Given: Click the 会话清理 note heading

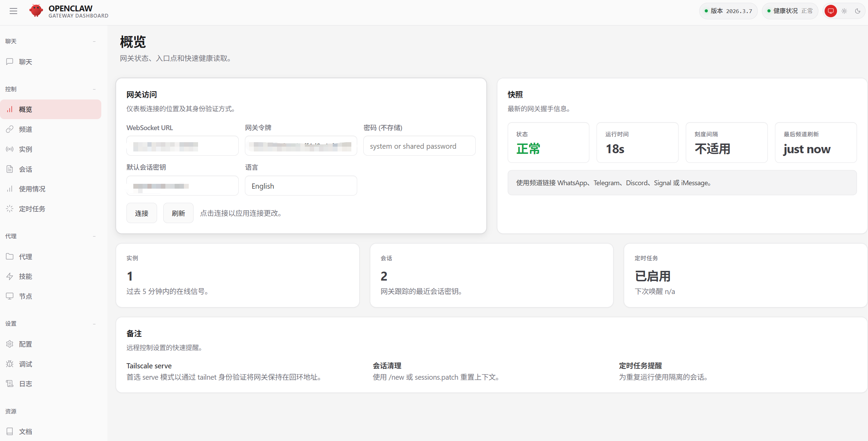Looking at the screenshot, I should point(387,366).
